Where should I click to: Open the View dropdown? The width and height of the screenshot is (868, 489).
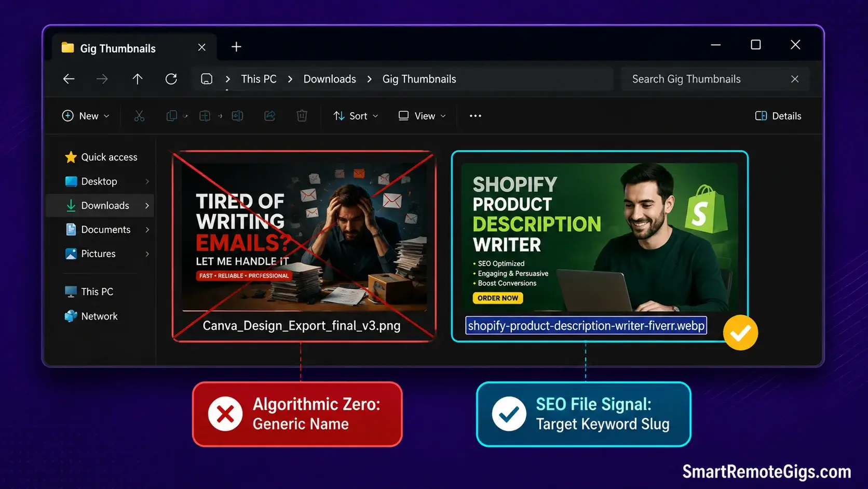(x=422, y=116)
